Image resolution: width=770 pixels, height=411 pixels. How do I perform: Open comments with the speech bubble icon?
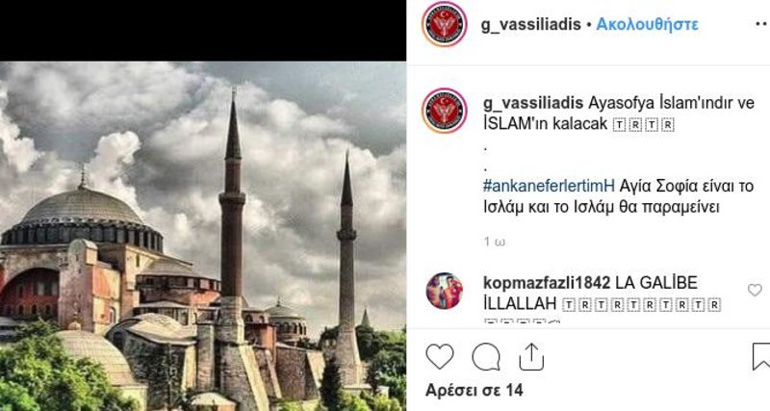[x=486, y=356]
